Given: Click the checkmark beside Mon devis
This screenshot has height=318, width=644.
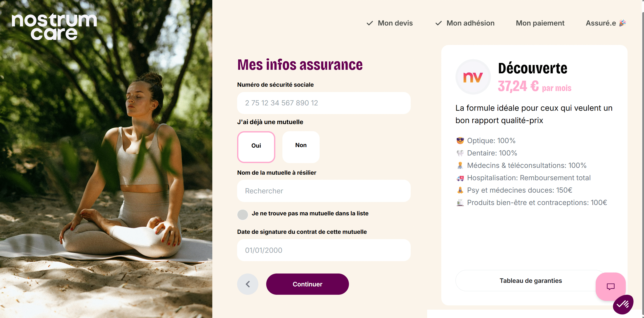Looking at the screenshot, I should (x=370, y=23).
